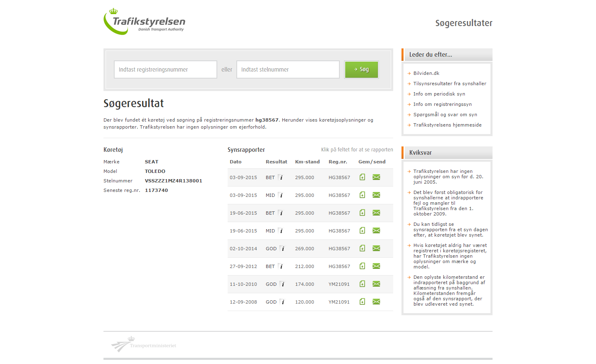Open info icon for 02-10-2014 GOD result
Image resolution: width=596 pixels, height=364 pixels.
click(283, 249)
